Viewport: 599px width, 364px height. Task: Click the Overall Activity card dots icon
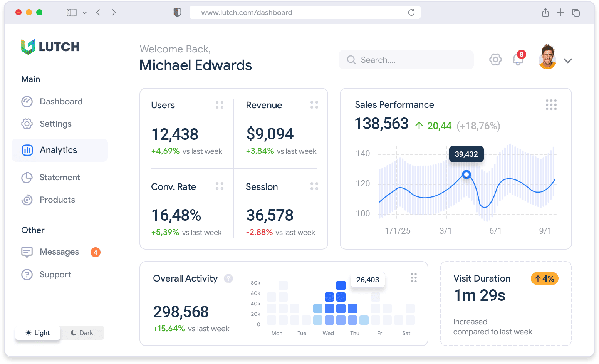click(414, 278)
